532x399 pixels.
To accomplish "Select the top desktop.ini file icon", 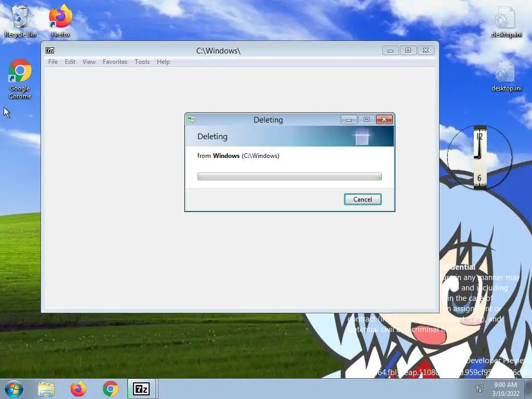I will (506, 21).
